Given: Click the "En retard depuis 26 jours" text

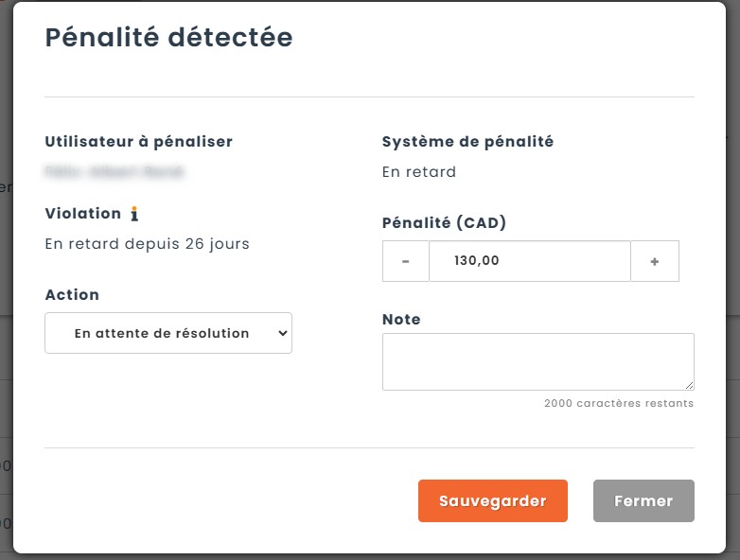Looking at the screenshot, I should pyautogui.click(x=148, y=244).
